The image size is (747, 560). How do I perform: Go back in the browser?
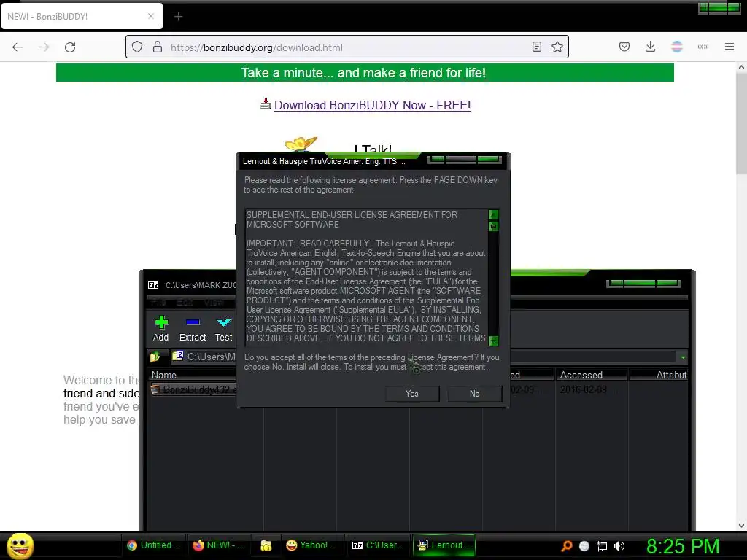(18, 47)
